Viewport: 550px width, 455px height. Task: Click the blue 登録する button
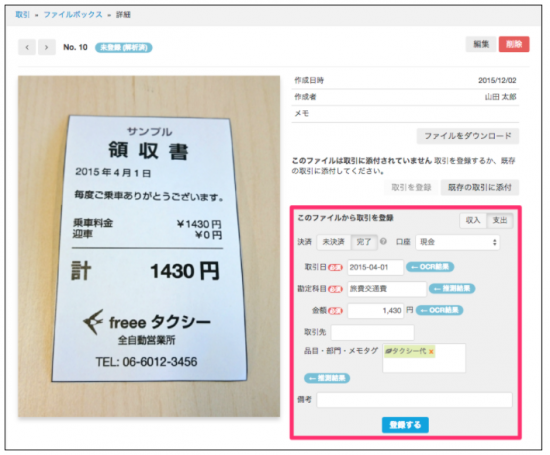405,425
